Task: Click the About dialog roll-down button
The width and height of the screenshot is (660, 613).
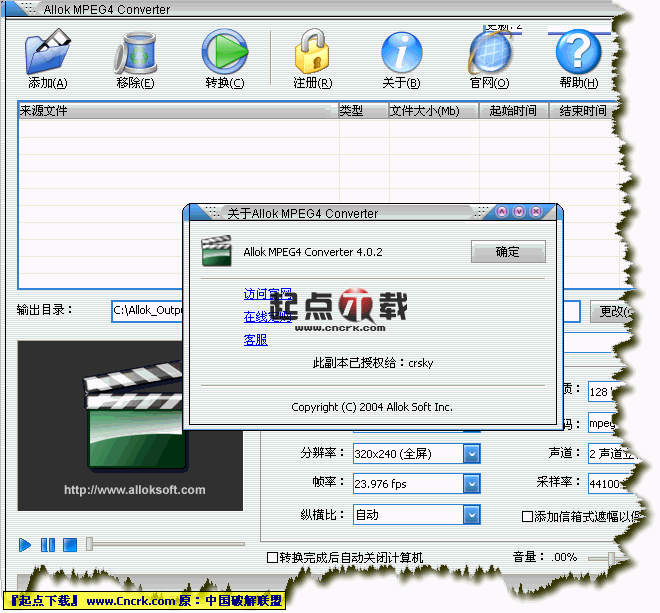Action: [x=519, y=211]
